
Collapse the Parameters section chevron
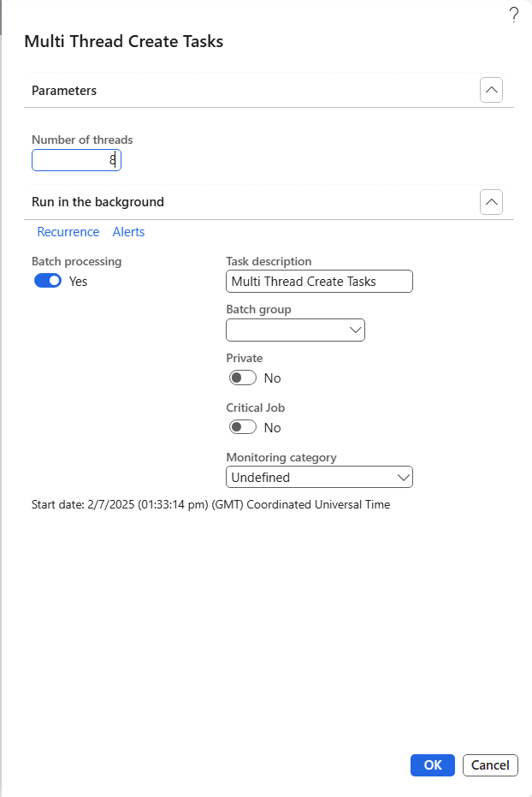pyautogui.click(x=491, y=90)
